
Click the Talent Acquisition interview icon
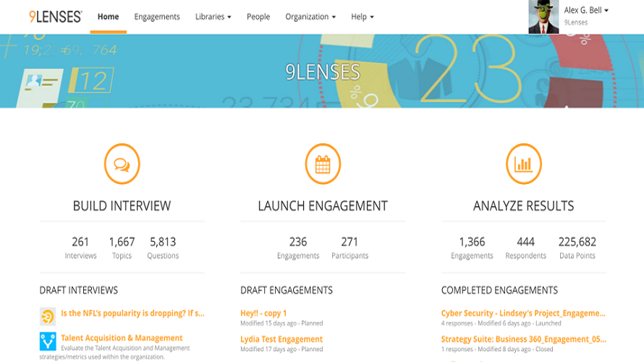coord(48,342)
